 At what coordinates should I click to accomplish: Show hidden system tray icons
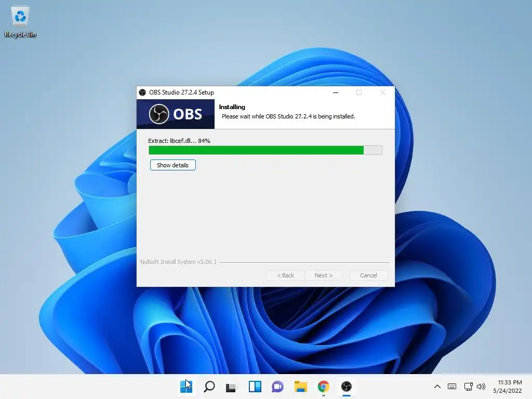437,387
